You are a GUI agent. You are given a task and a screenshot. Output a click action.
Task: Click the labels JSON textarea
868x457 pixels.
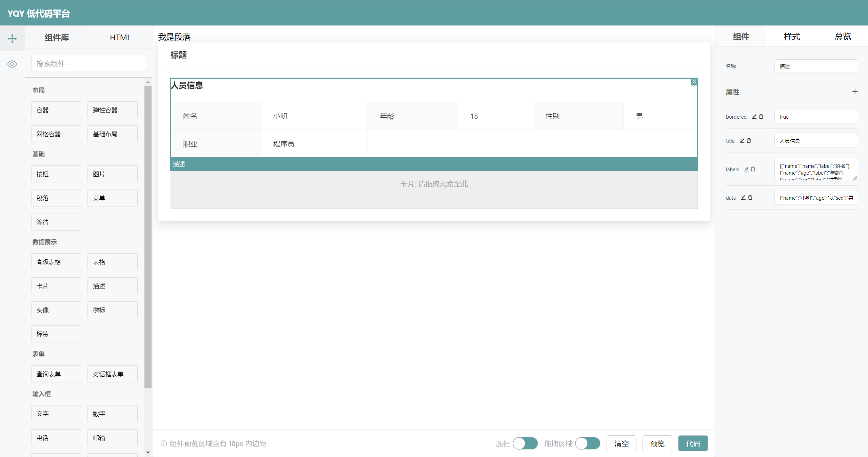(x=816, y=169)
